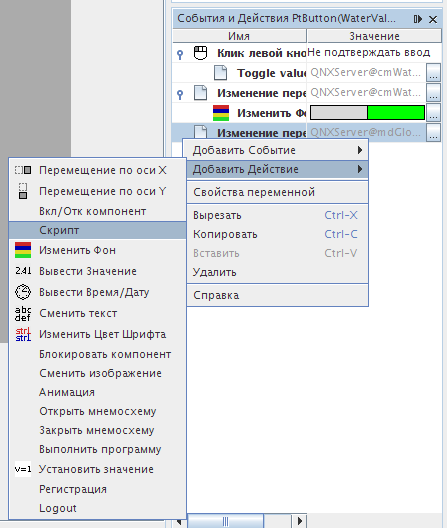
Task: Choose Вырезать in context menu
Action: click(278, 215)
